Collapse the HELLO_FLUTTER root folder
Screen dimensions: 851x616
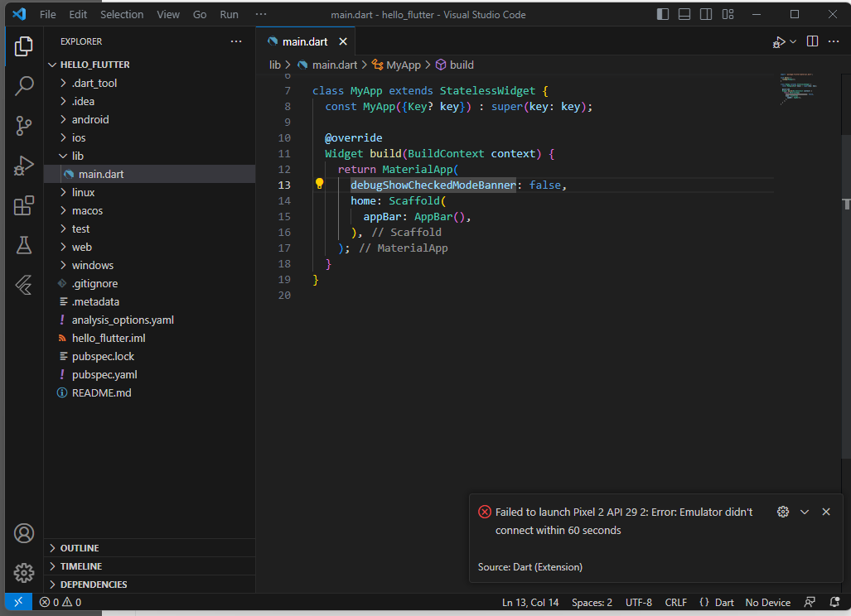click(x=149, y=65)
